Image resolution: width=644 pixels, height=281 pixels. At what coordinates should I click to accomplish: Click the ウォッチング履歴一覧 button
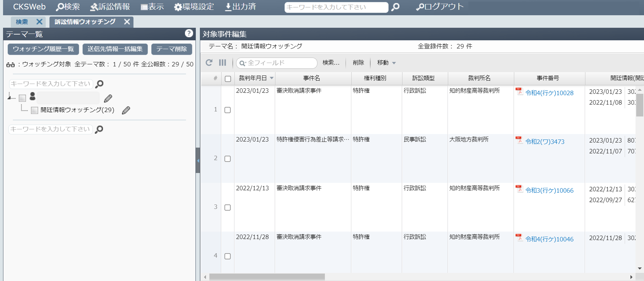coord(43,49)
